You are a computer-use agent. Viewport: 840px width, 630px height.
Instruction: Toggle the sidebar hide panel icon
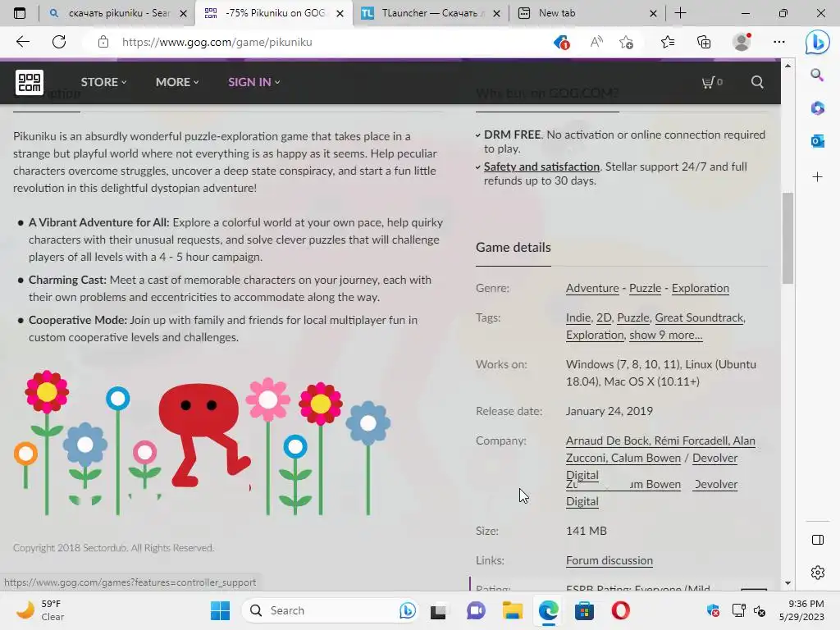click(x=818, y=540)
